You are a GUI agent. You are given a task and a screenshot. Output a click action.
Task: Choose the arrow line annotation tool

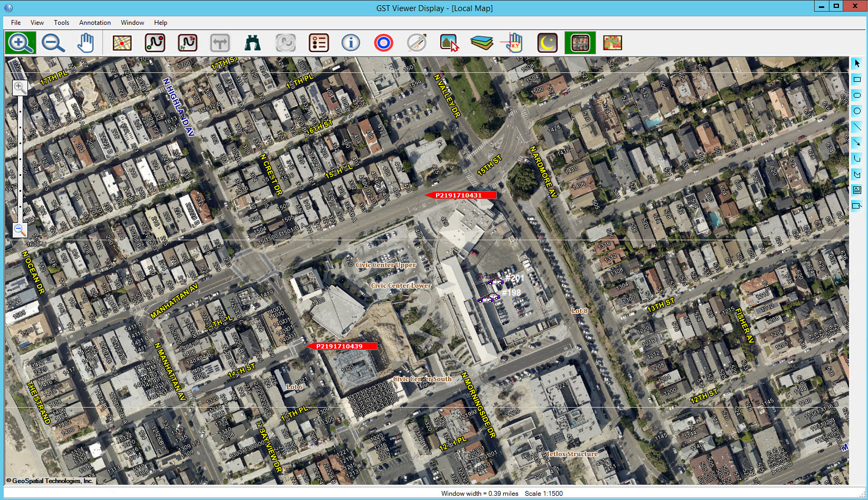(x=857, y=143)
